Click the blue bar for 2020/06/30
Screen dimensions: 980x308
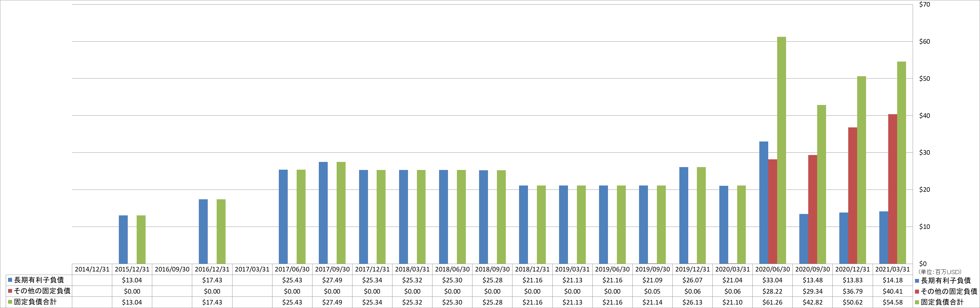tap(764, 203)
